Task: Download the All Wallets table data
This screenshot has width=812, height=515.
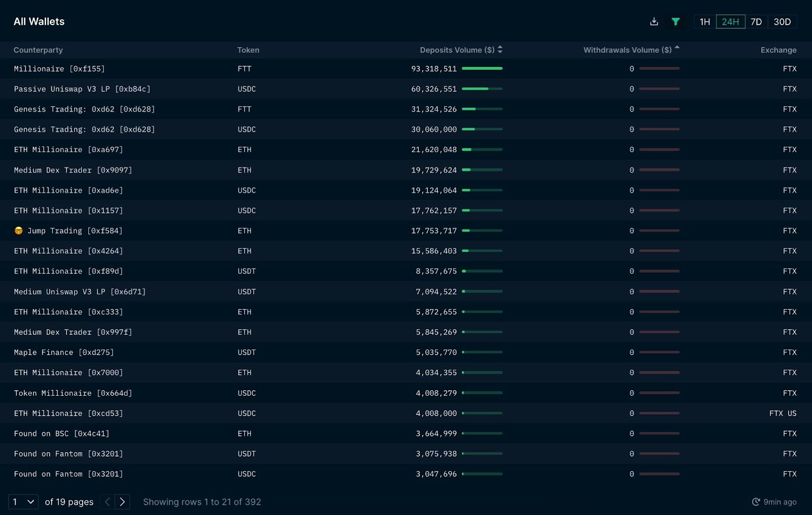Action: (654, 21)
